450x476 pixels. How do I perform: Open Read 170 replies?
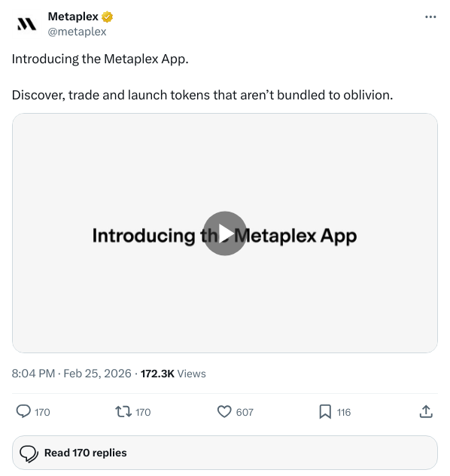[225, 453]
